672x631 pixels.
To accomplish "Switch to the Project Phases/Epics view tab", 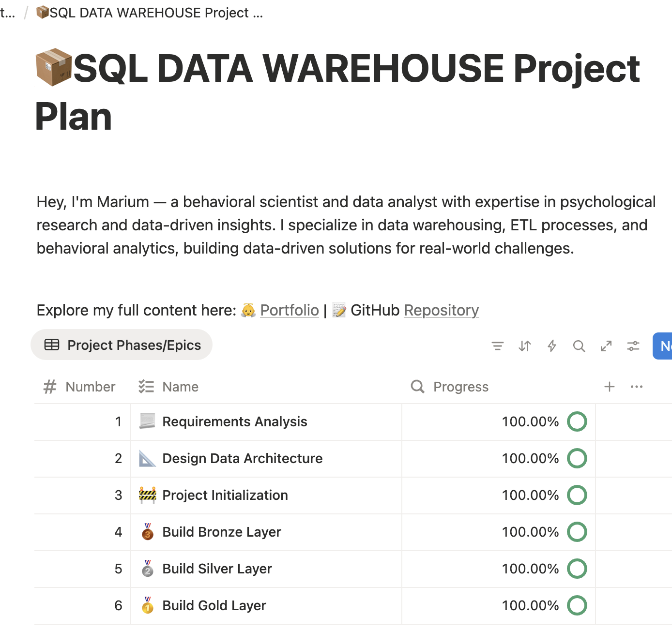I will pyautogui.click(x=122, y=345).
